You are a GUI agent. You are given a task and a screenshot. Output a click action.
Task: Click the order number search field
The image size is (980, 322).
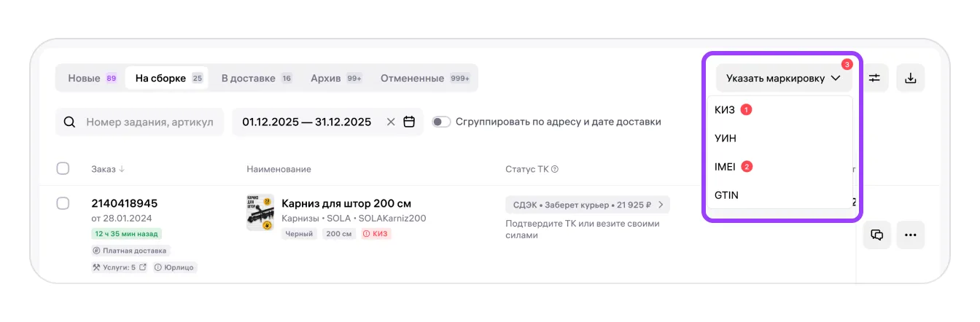[149, 122]
